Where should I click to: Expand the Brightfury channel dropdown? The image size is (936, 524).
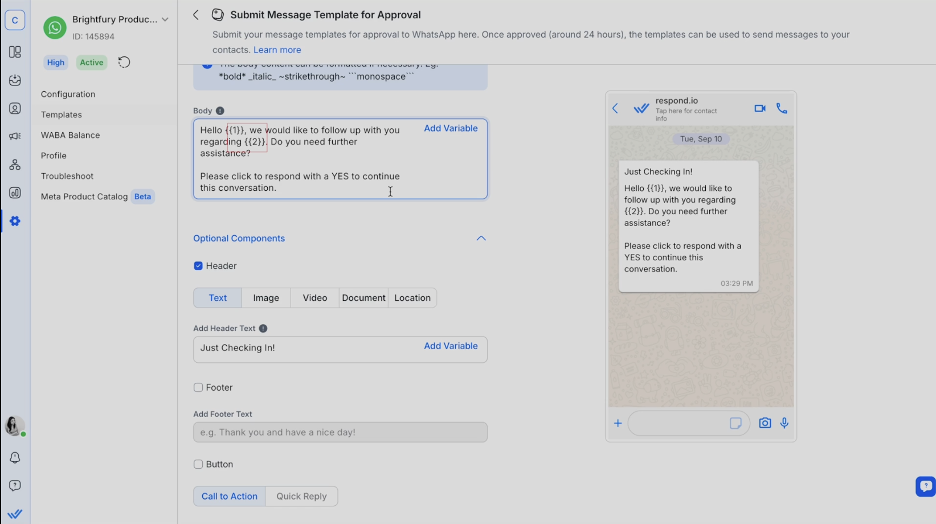click(165, 20)
